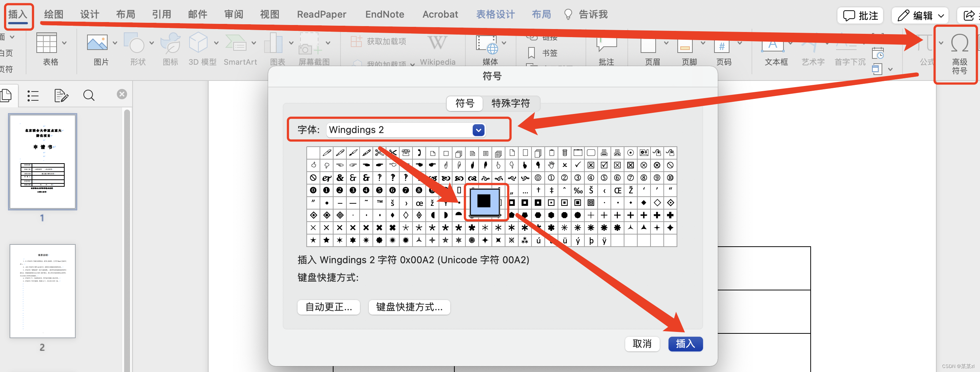This screenshot has width=980, height=372.
Task: Open page 2 thumbnail
Action: [43, 291]
